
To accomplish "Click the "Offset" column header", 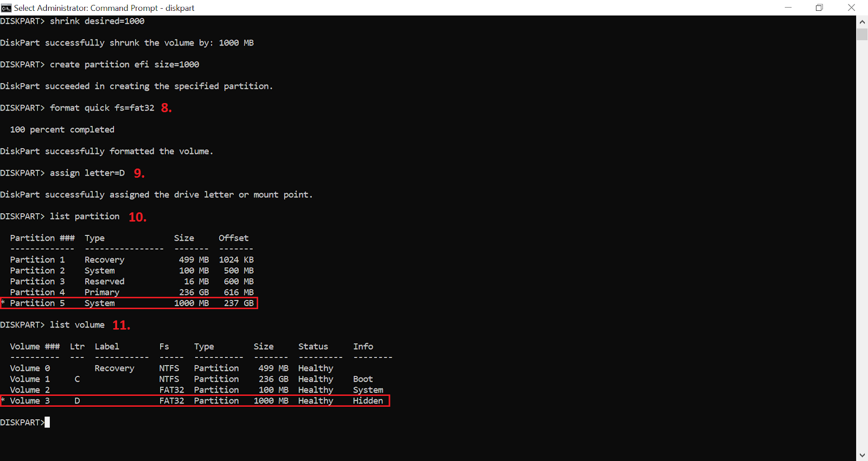I will click(233, 238).
